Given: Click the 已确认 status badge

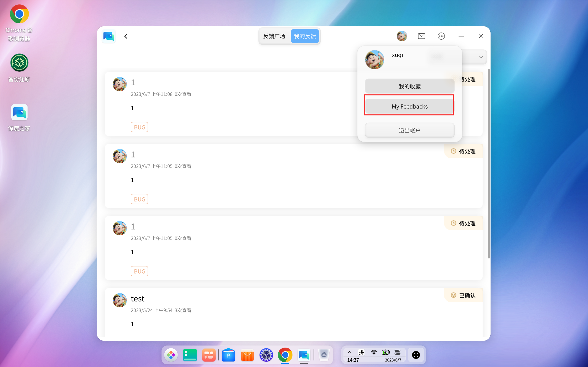Looking at the screenshot, I should 464,295.
